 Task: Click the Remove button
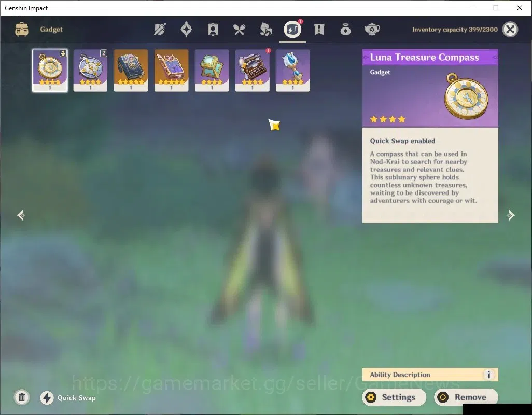coord(466,397)
